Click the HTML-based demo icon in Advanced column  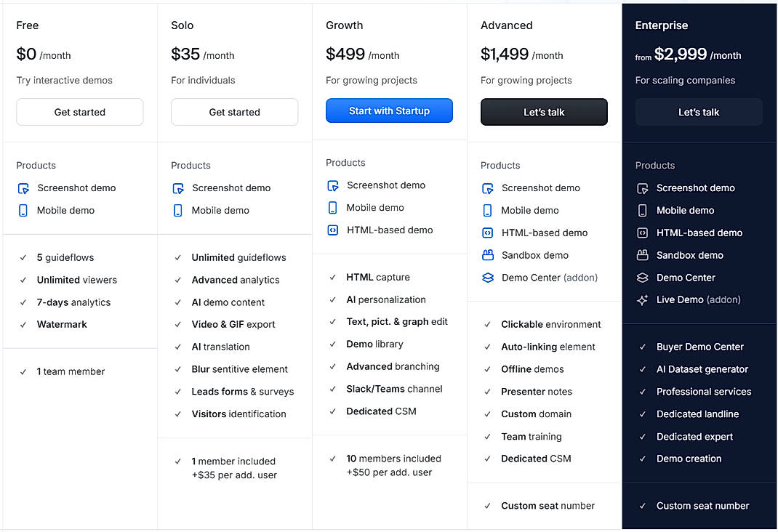point(486,233)
